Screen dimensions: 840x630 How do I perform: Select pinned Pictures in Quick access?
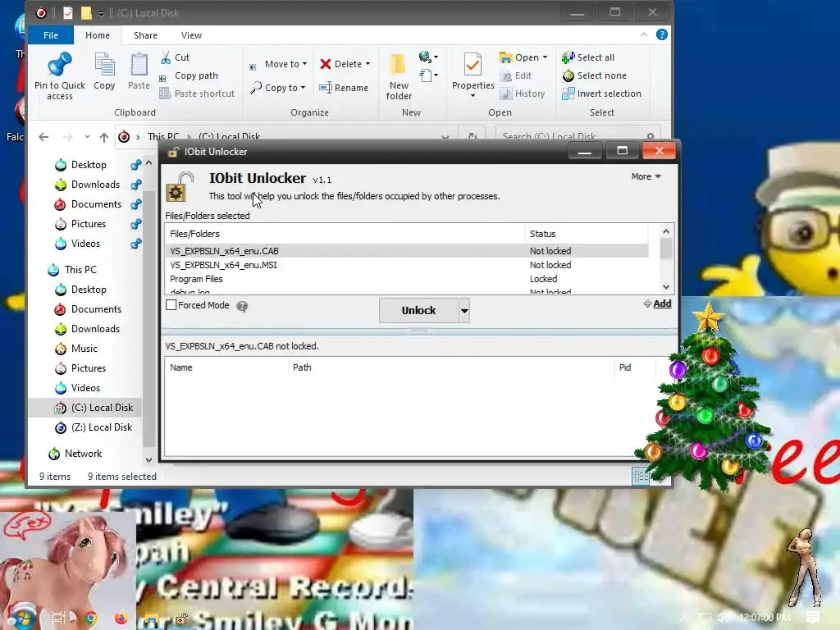tap(88, 224)
